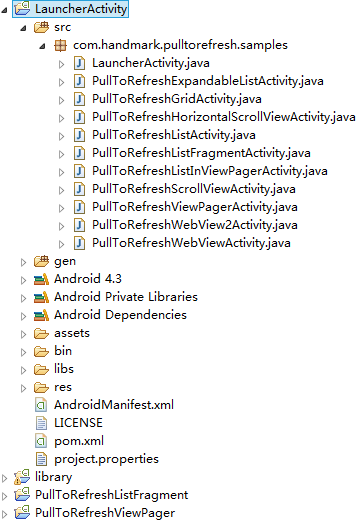Click the AndroidManifest.xml file icon
This screenshot has width=363, height=531.
(x=41, y=405)
